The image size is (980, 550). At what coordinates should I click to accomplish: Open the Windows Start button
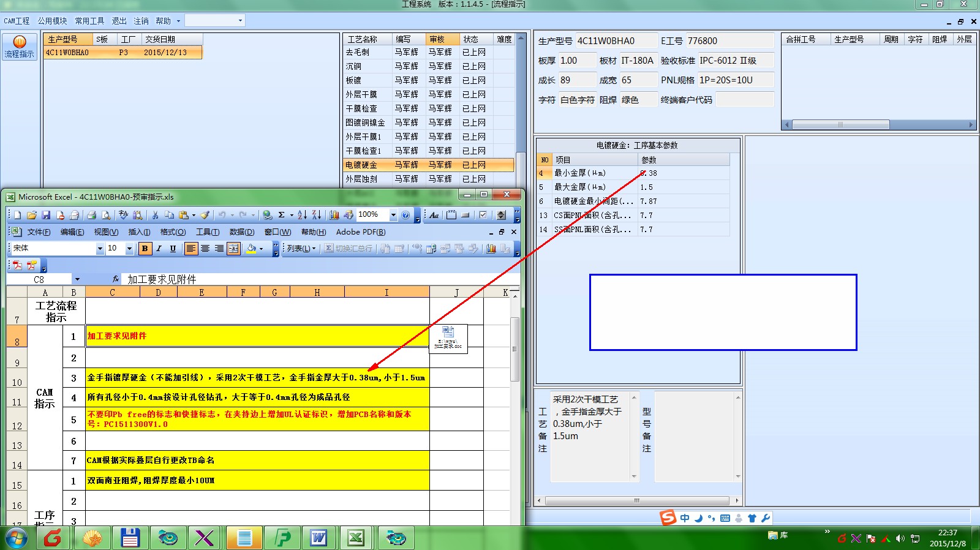tap(17, 538)
